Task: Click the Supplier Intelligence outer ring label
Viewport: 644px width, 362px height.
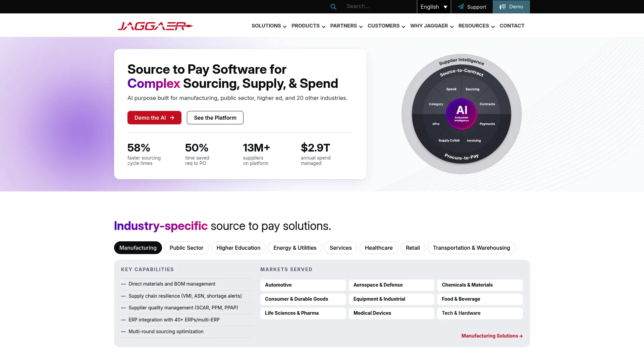Action: coord(462,61)
